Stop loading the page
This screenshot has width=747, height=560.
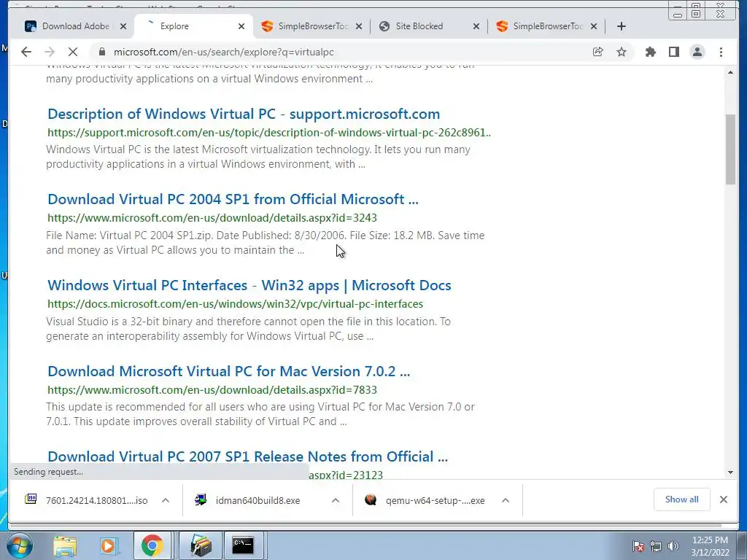[72, 52]
